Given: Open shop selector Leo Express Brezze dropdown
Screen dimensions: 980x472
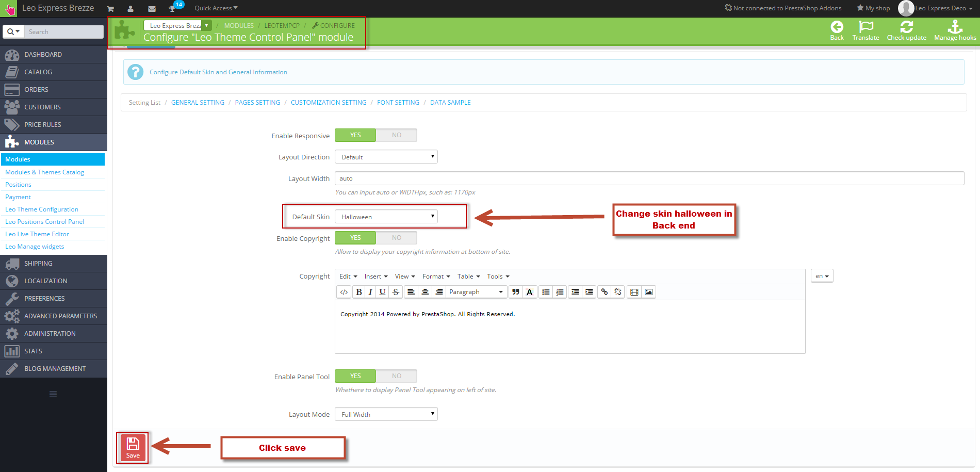Looking at the screenshot, I should point(178,25).
